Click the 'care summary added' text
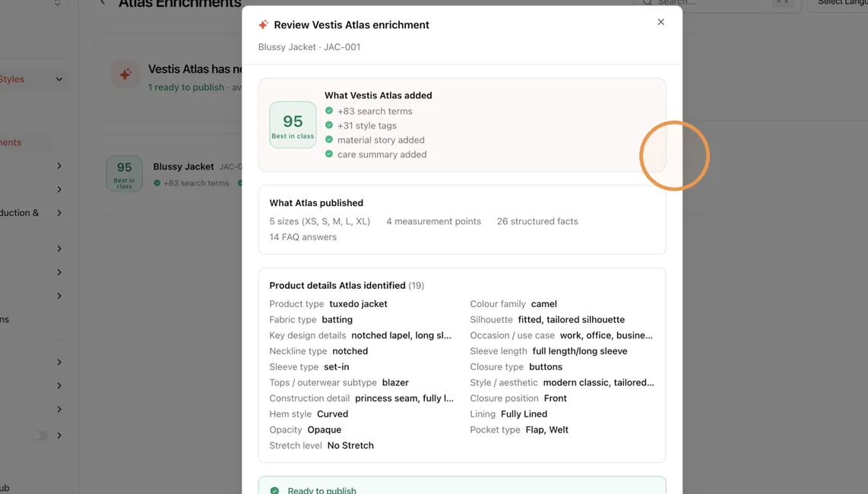 382,154
